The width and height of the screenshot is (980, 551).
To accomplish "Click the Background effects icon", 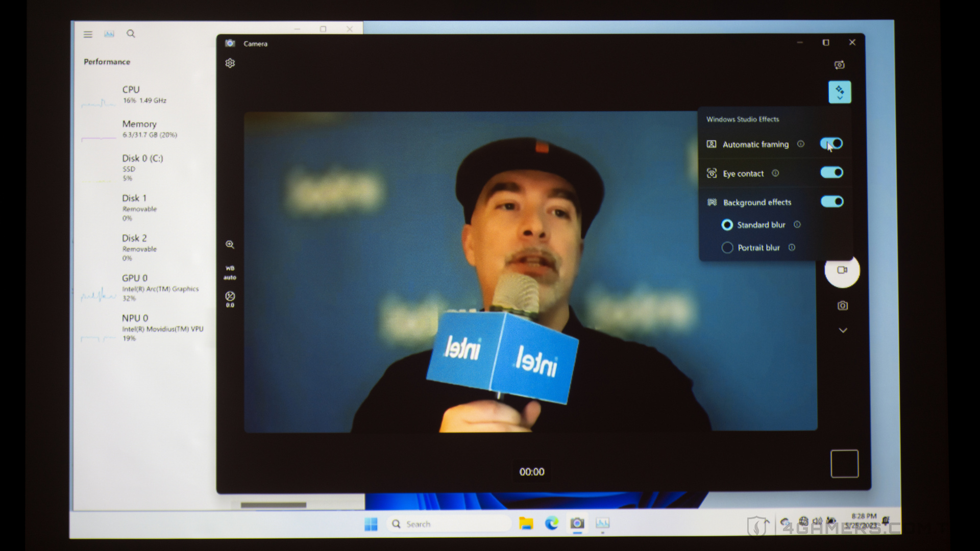I will [x=712, y=203].
